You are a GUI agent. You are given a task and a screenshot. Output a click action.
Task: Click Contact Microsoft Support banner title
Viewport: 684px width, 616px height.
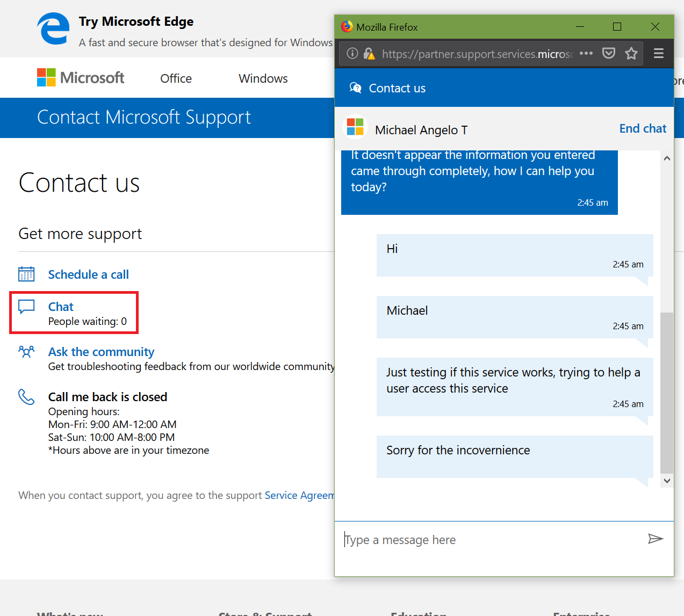click(144, 117)
